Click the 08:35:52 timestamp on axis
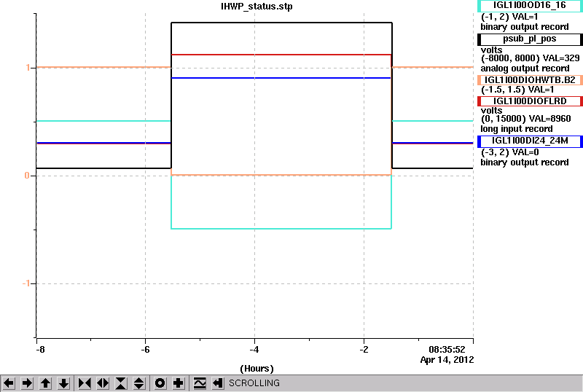 tap(447, 350)
